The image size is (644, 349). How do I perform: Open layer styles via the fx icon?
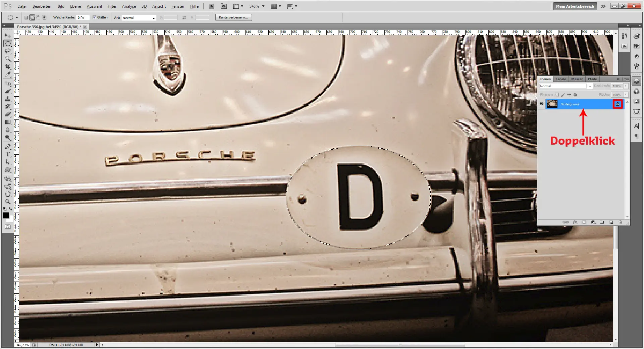[575, 222]
